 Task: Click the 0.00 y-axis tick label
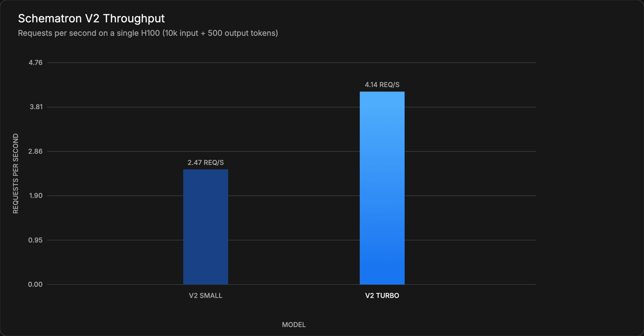(35, 285)
